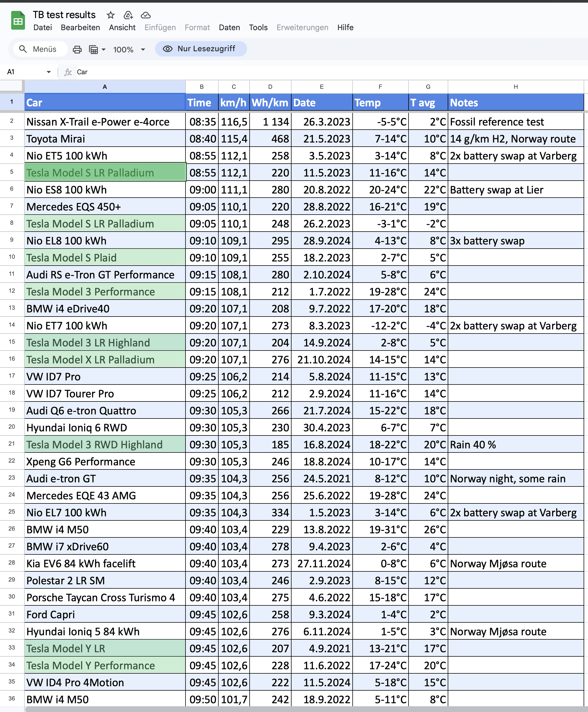588x712 pixels.
Task: Select cell Tesla Model 3 LR Highland
Action: tap(105, 343)
